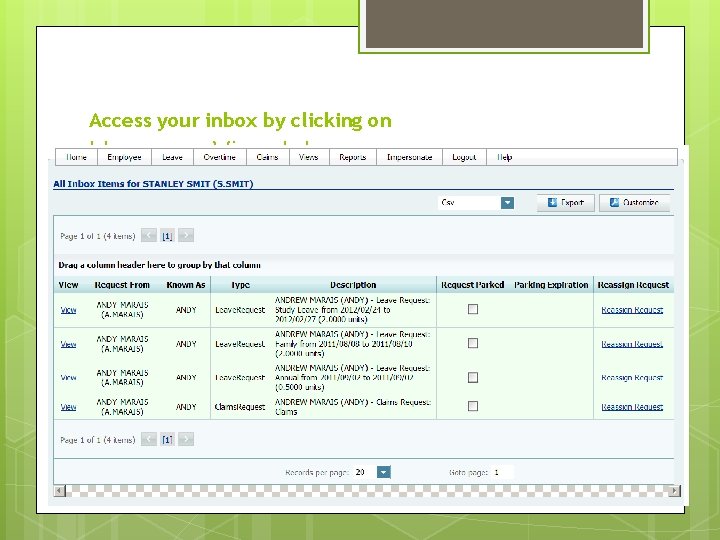Click the Study Leave request description text
Screen dimensions: 720x540
click(353, 310)
